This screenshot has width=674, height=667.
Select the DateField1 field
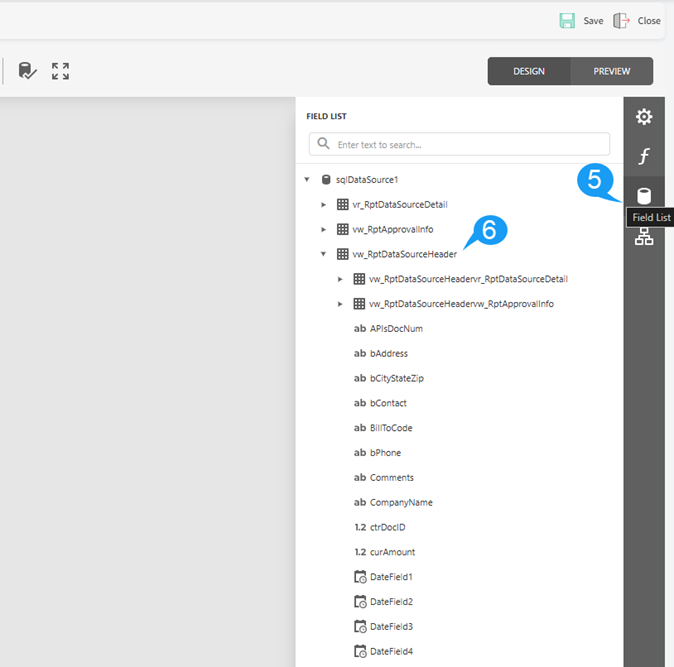pos(391,577)
